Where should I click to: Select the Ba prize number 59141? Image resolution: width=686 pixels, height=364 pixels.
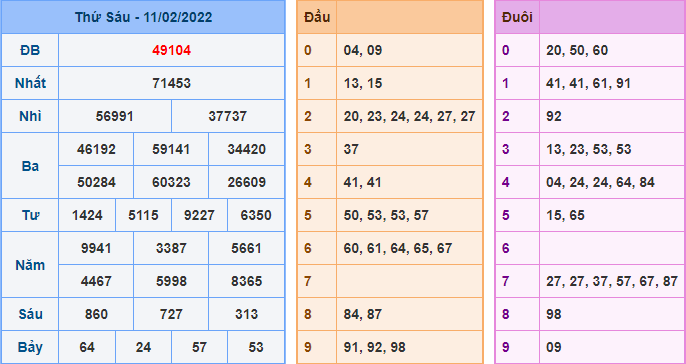[171, 149]
